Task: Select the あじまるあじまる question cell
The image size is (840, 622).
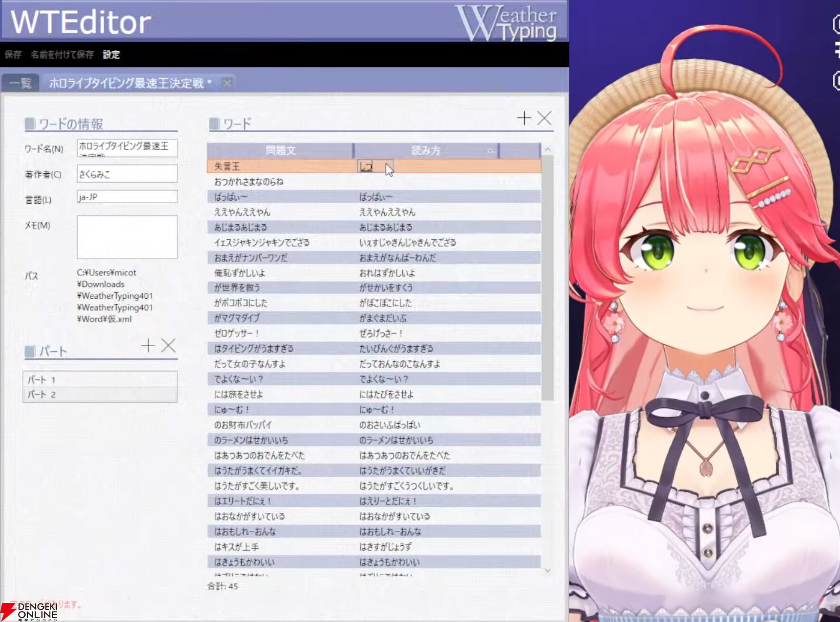Action: 280,227
